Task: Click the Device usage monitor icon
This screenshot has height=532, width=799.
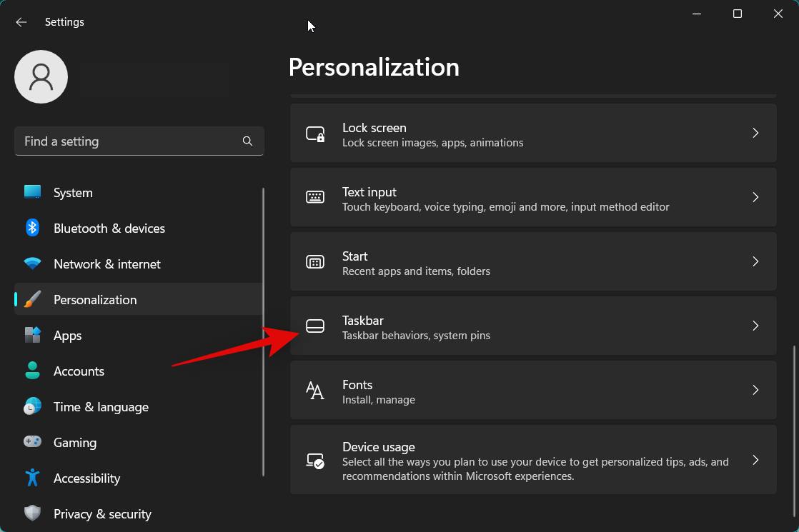Action: click(315, 460)
